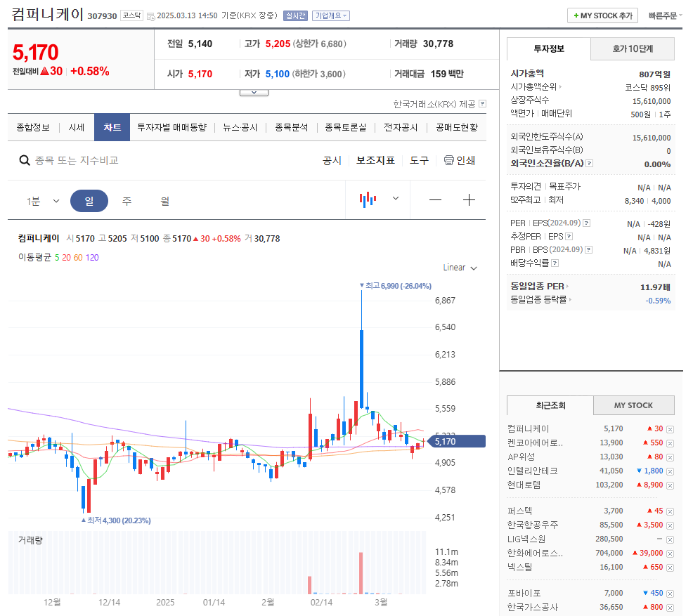Switch to the 호가 10단계 tab
This screenshot has width=693, height=616.
pyautogui.click(x=631, y=49)
